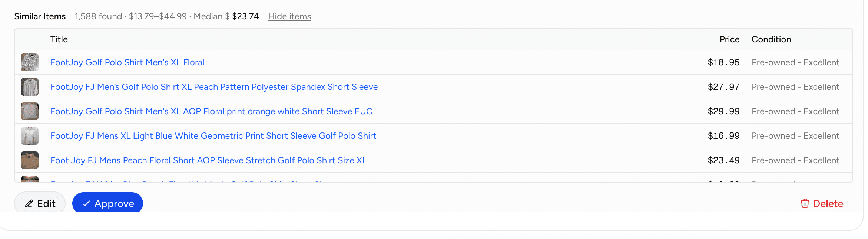Click the Title column header
The height and width of the screenshot is (239, 868).
pos(59,39)
